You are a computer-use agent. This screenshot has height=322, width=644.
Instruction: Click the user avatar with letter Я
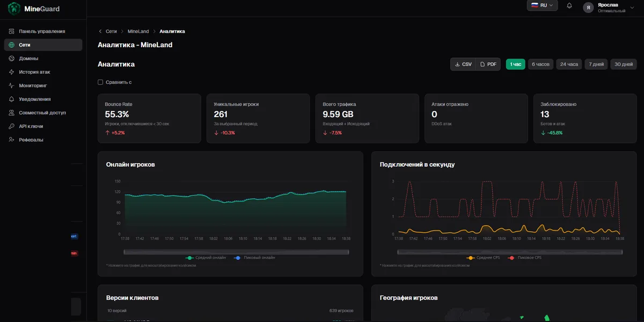click(589, 8)
